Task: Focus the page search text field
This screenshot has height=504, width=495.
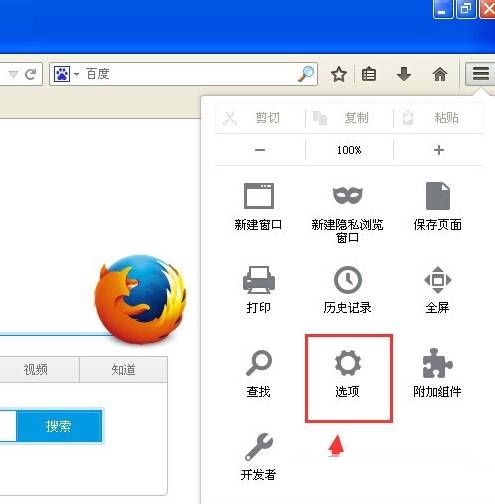Action: pyautogui.click(x=8, y=426)
